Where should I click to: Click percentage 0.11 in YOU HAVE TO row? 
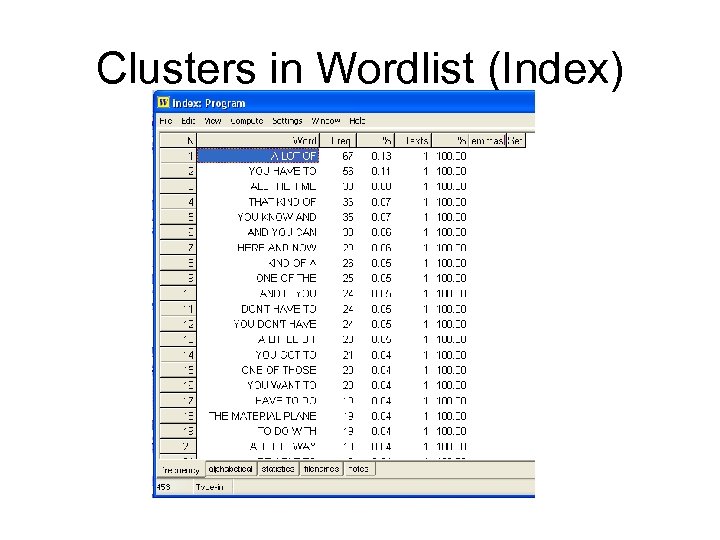click(382, 171)
